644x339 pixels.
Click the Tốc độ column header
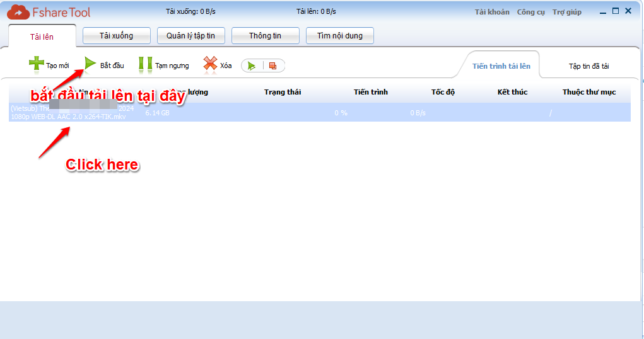tap(443, 92)
